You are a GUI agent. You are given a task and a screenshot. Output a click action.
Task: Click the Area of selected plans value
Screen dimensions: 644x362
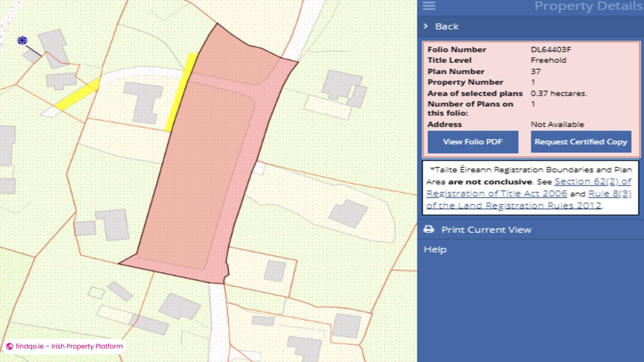click(558, 94)
